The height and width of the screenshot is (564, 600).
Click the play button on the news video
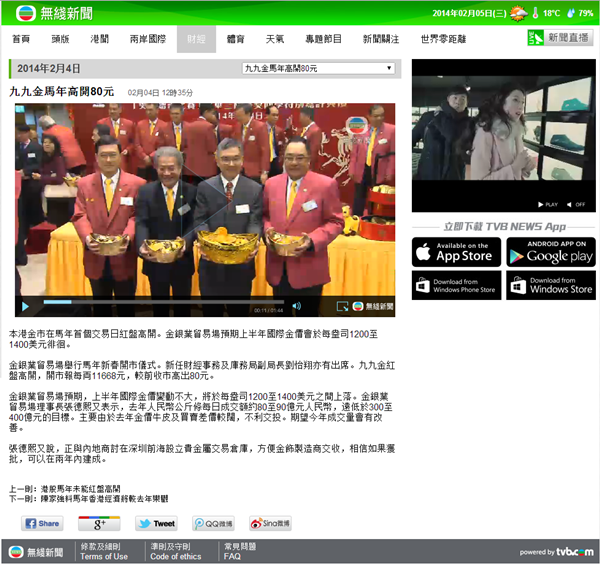click(x=26, y=306)
